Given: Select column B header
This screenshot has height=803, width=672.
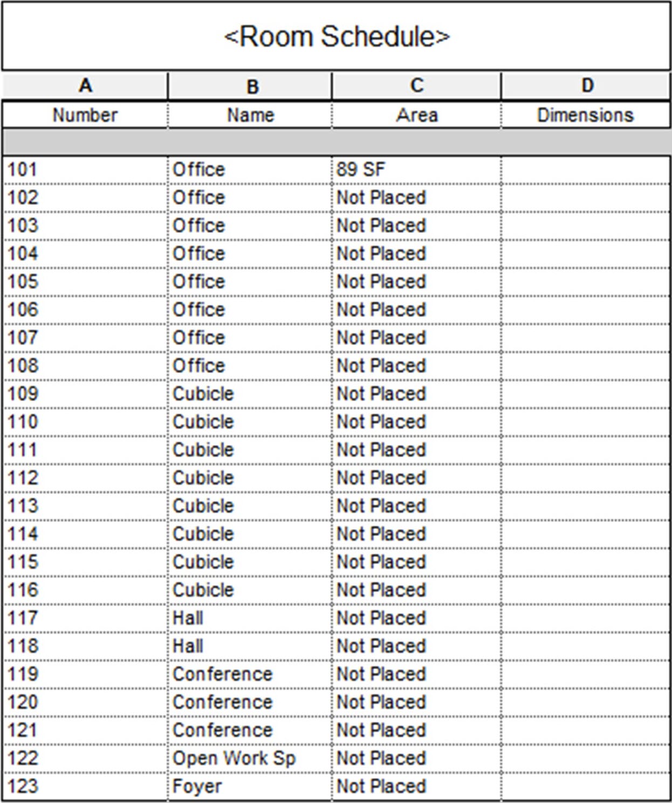Looking at the screenshot, I should (251, 86).
